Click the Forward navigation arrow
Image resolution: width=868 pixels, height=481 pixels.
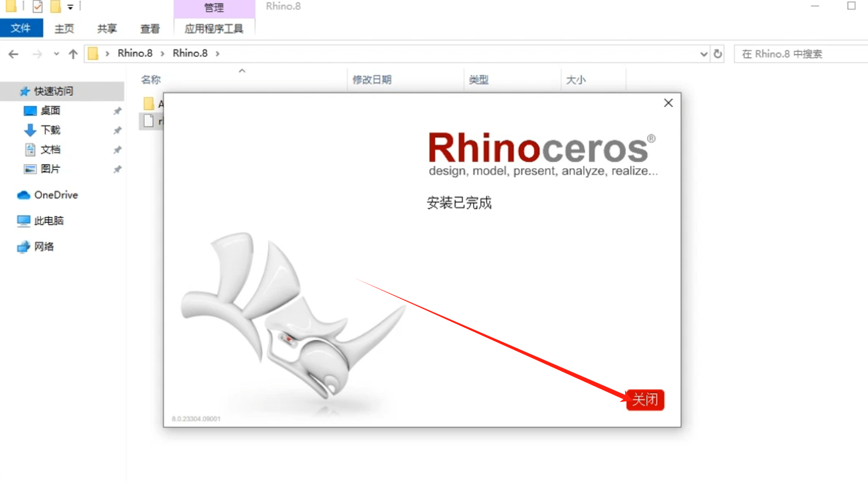(36, 54)
